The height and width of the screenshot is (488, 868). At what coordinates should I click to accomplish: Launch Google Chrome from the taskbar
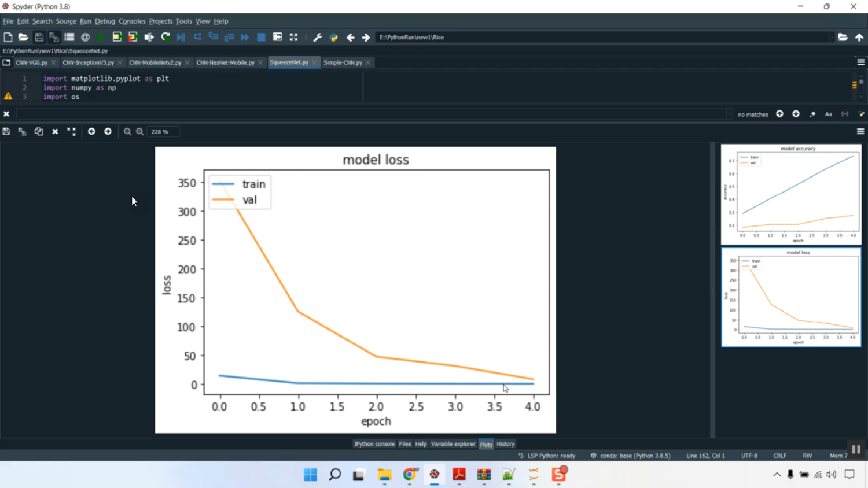coord(409,475)
